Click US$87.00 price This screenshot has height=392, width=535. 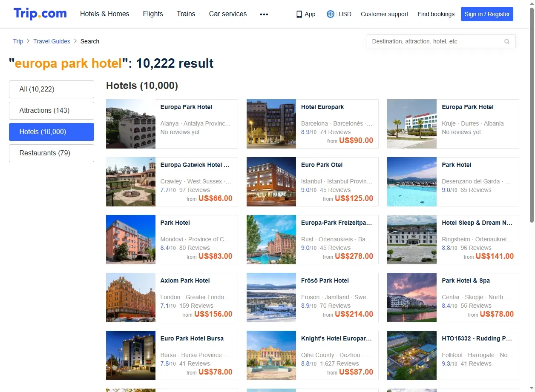pyautogui.click(x=356, y=372)
